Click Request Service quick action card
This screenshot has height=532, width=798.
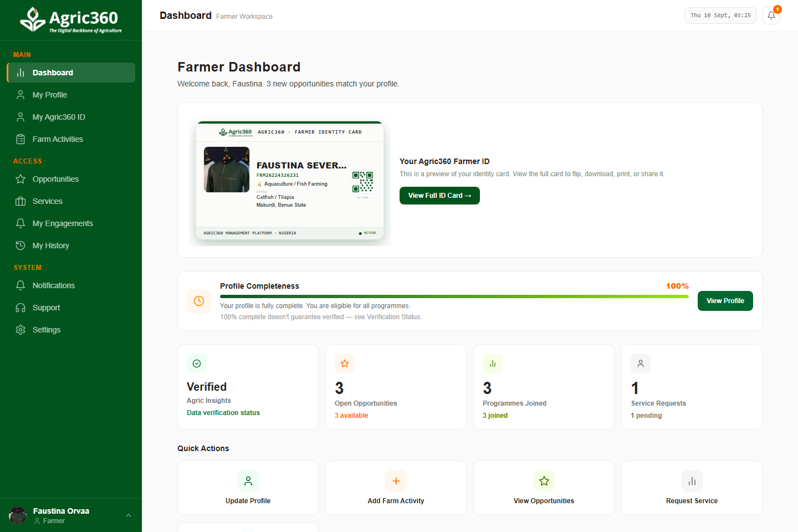tap(692, 488)
